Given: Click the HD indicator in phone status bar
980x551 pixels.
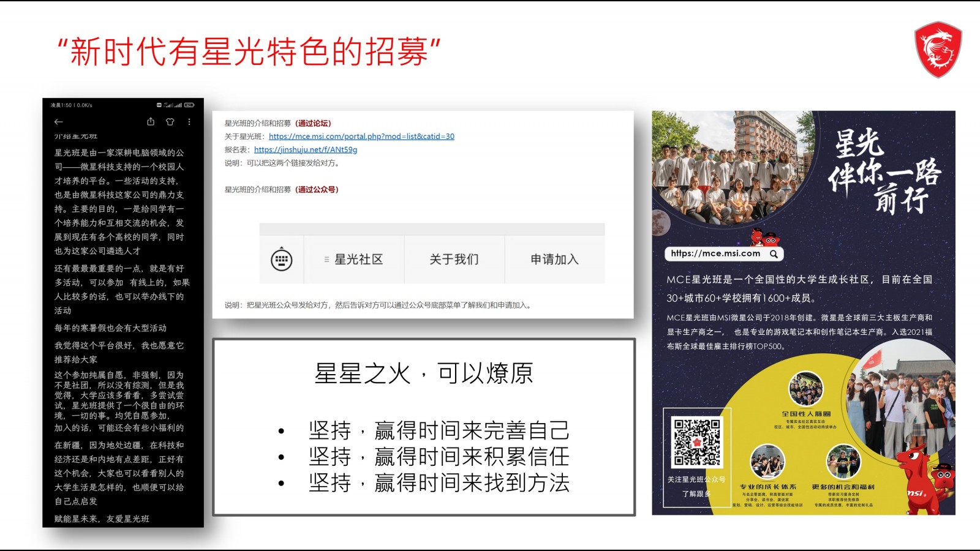Looking at the screenshot, I should (159, 105).
